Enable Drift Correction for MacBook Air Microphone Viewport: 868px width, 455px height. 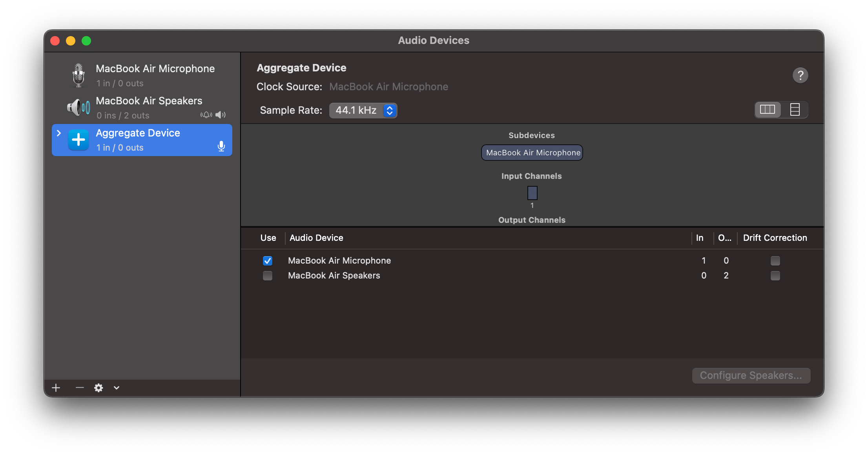tap(775, 260)
